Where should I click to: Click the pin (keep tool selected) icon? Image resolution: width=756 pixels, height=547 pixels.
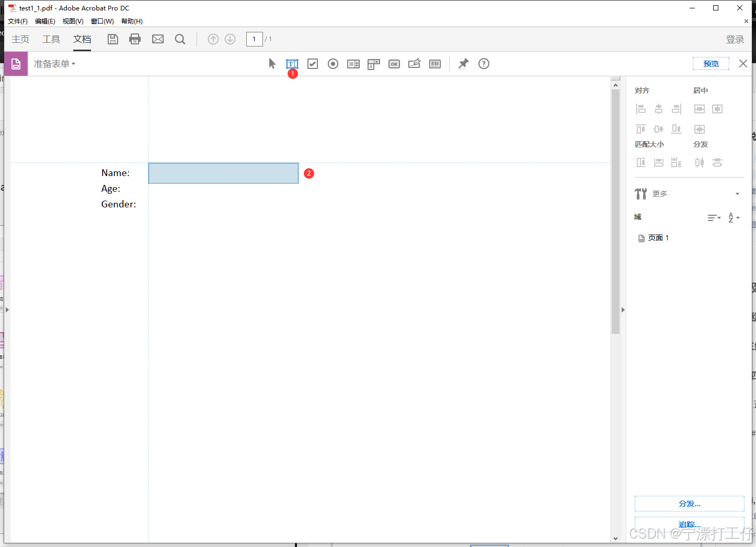tap(463, 64)
